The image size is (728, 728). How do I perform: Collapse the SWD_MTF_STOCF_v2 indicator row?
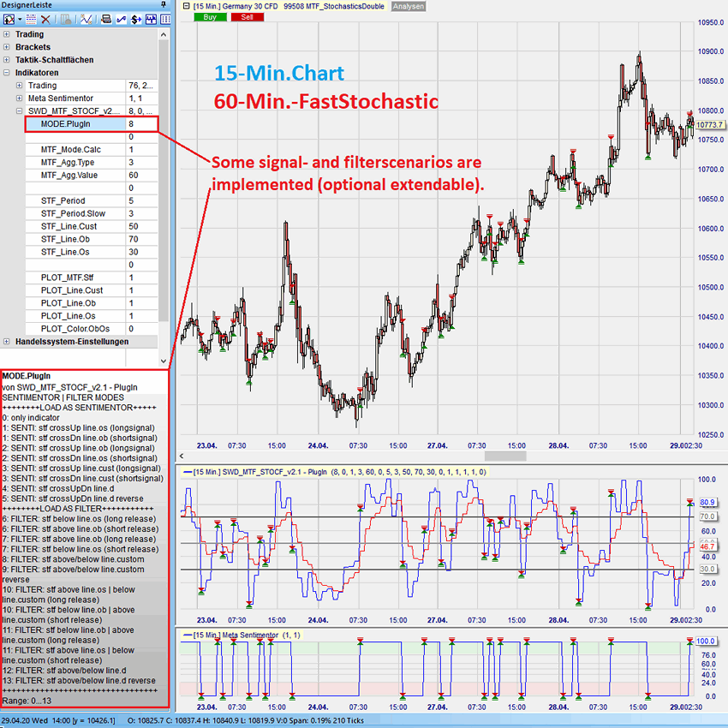pos(19,111)
